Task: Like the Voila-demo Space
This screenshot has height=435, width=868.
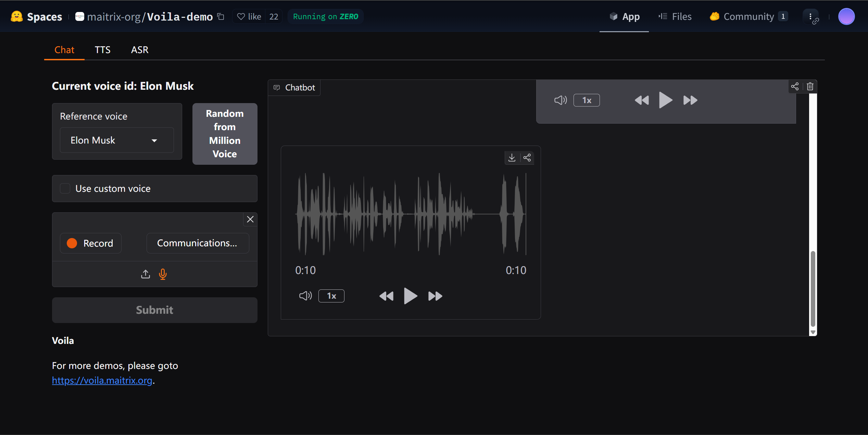Action: point(249,16)
